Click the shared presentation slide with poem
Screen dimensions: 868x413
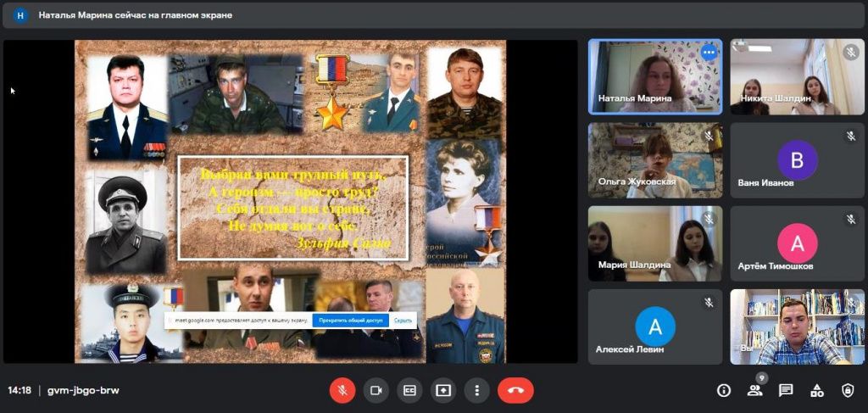point(291,202)
